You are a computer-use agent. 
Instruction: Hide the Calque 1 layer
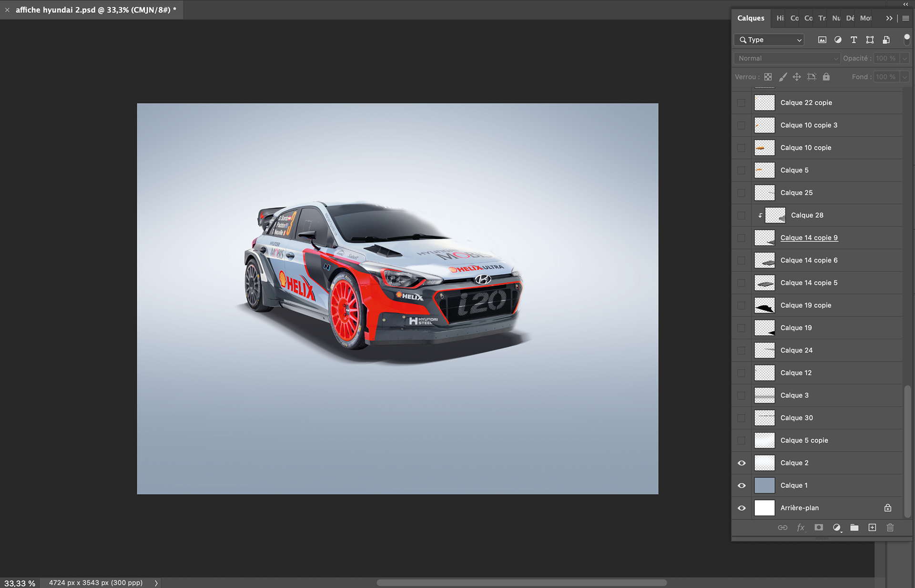coord(742,486)
